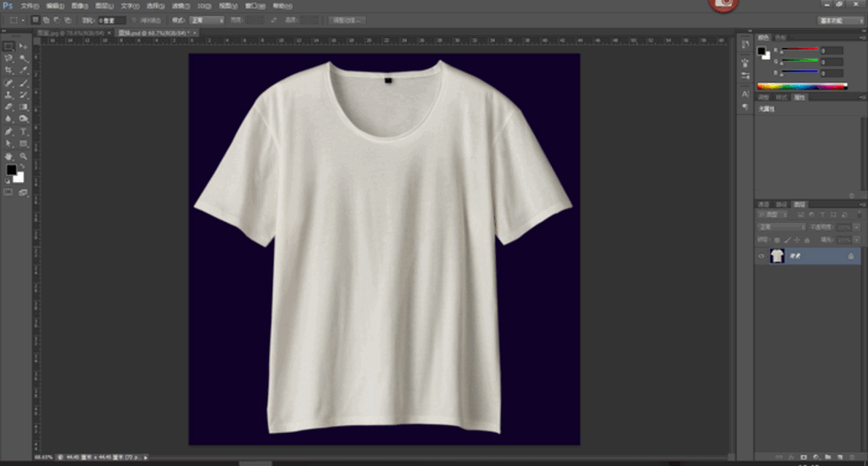
Task: Click the foreground color swatch in toolbox
Action: [12, 170]
